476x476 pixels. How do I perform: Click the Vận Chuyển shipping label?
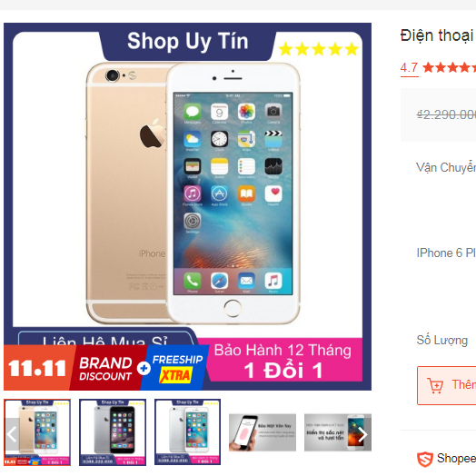tap(445, 167)
